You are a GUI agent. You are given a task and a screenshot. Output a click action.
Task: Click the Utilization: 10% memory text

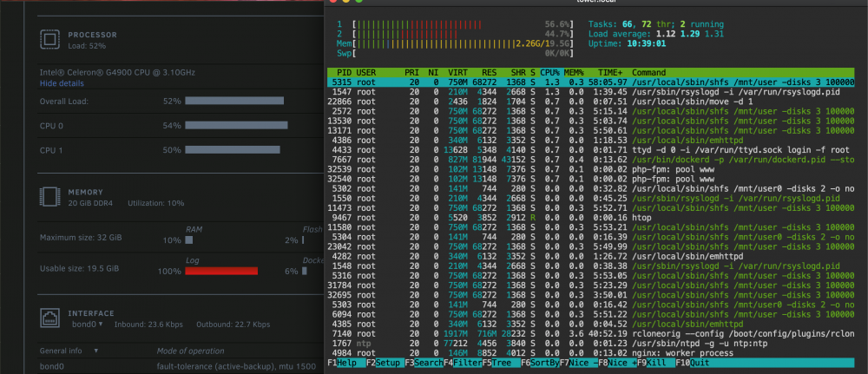coord(155,204)
